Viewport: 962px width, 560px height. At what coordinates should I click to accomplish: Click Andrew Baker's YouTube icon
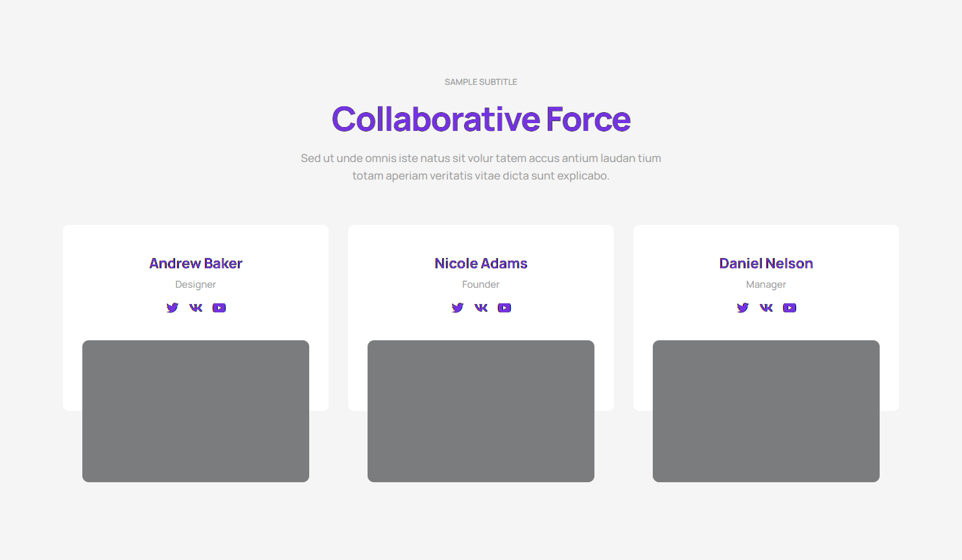pyautogui.click(x=219, y=308)
